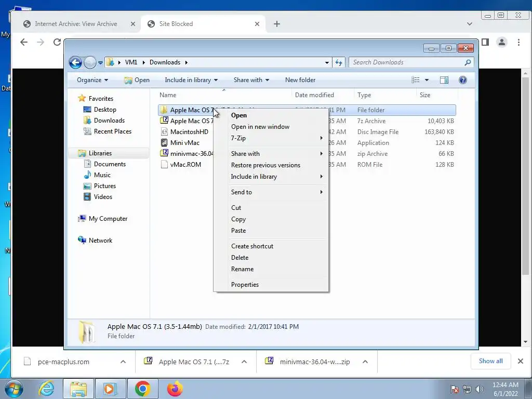Open Pictures library

click(105, 186)
